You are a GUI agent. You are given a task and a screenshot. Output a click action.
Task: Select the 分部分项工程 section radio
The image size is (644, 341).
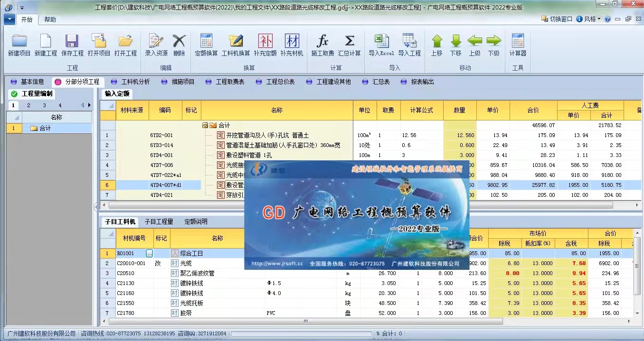(58, 82)
